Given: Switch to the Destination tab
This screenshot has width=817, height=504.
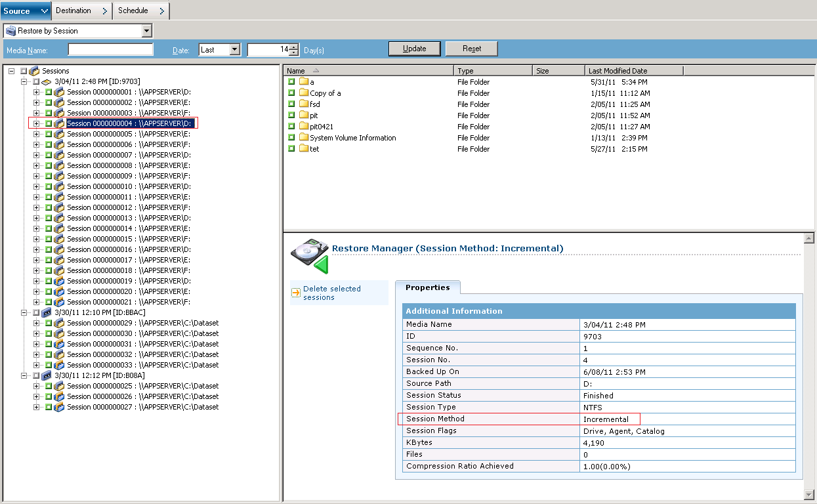Looking at the screenshot, I should pos(82,10).
